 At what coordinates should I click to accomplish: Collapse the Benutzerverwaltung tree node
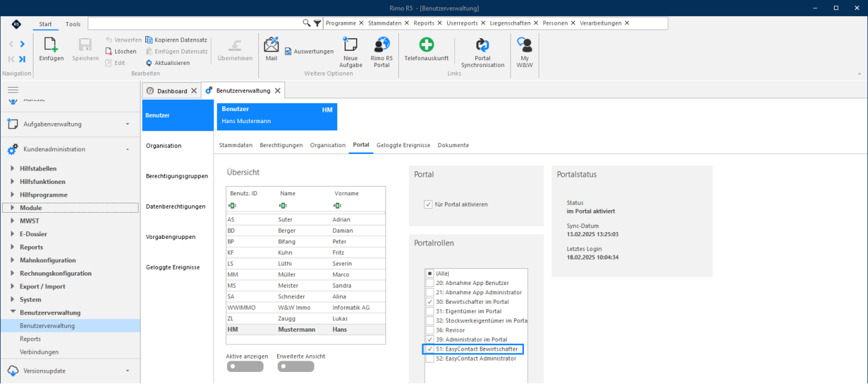click(x=13, y=312)
